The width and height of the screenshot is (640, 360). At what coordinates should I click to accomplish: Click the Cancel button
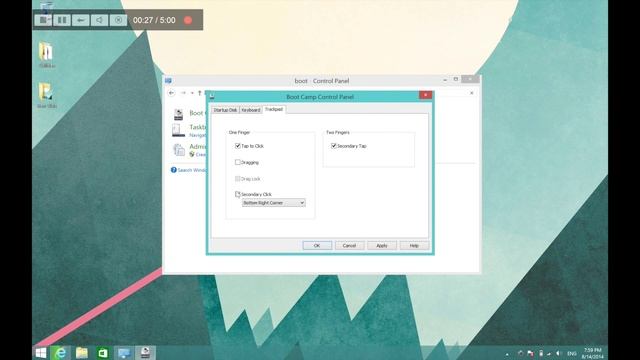(349, 245)
